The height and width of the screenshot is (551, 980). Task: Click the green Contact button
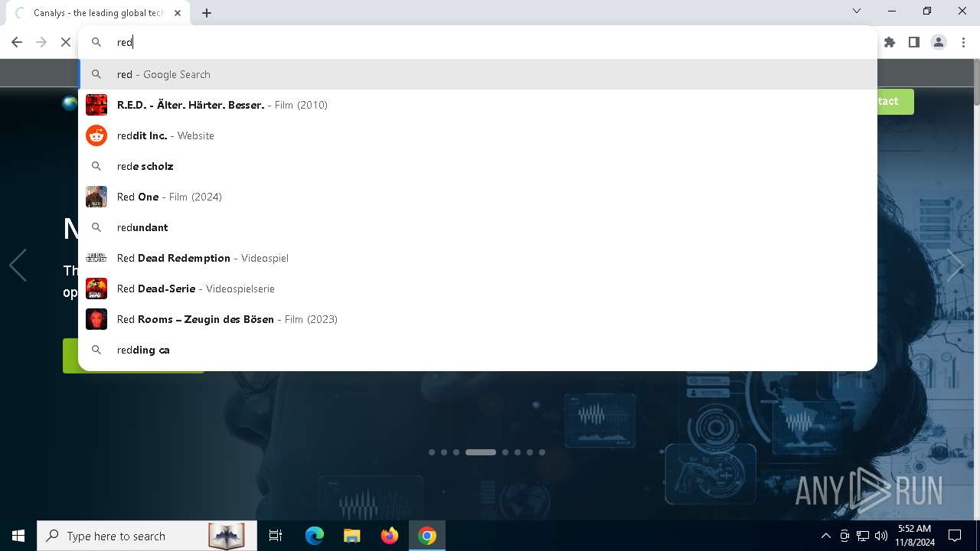click(895, 101)
